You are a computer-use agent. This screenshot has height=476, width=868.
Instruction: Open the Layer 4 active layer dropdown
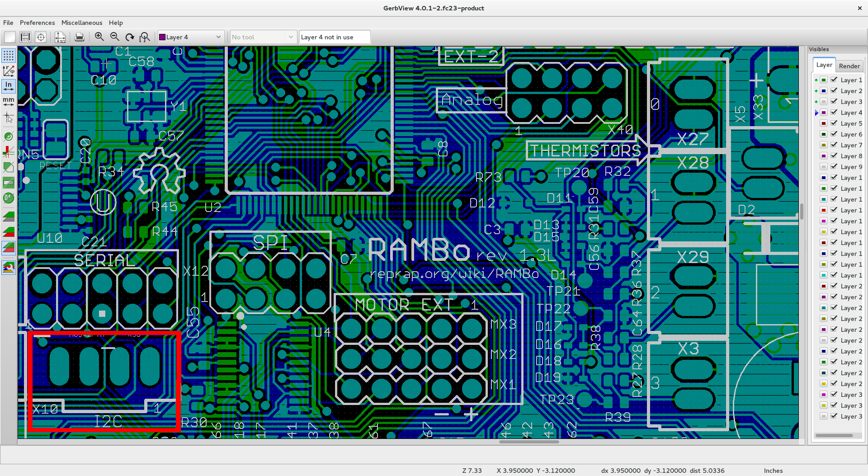[x=190, y=37]
